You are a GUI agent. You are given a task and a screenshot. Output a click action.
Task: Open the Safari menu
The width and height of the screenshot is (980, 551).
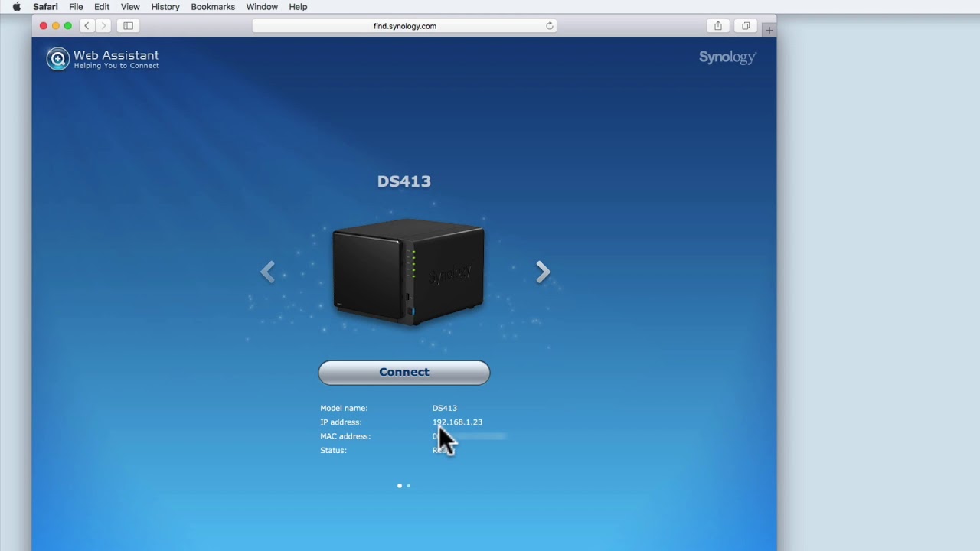[x=45, y=7]
